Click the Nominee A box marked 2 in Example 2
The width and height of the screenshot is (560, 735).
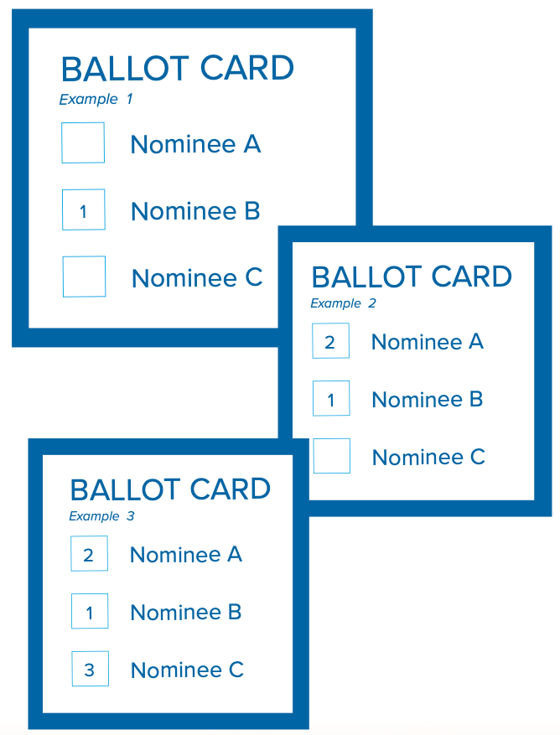point(330,341)
